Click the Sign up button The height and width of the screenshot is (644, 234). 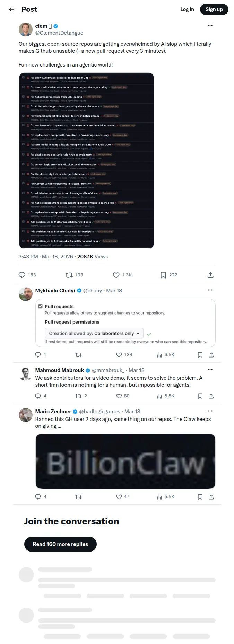[x=214, y=9]
